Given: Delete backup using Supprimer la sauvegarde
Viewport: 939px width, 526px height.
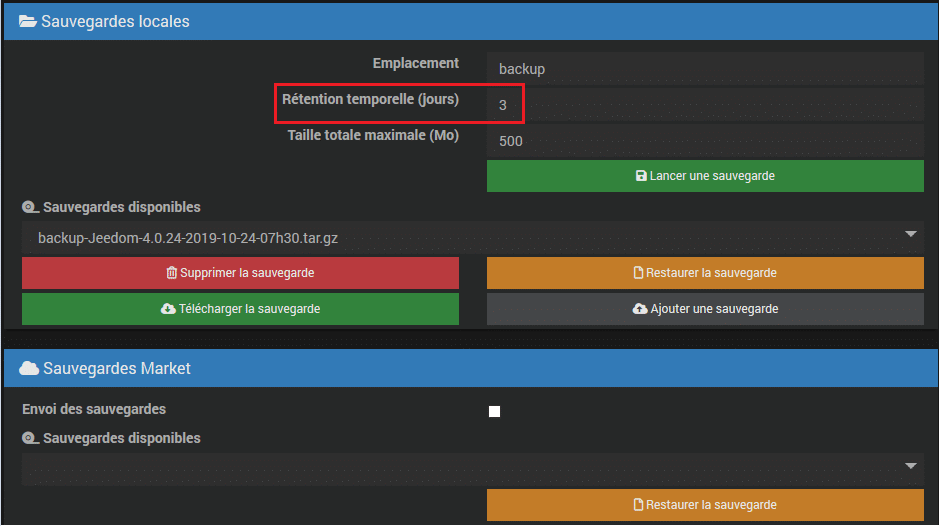Looking at the screenshot, I should point(240,273).
